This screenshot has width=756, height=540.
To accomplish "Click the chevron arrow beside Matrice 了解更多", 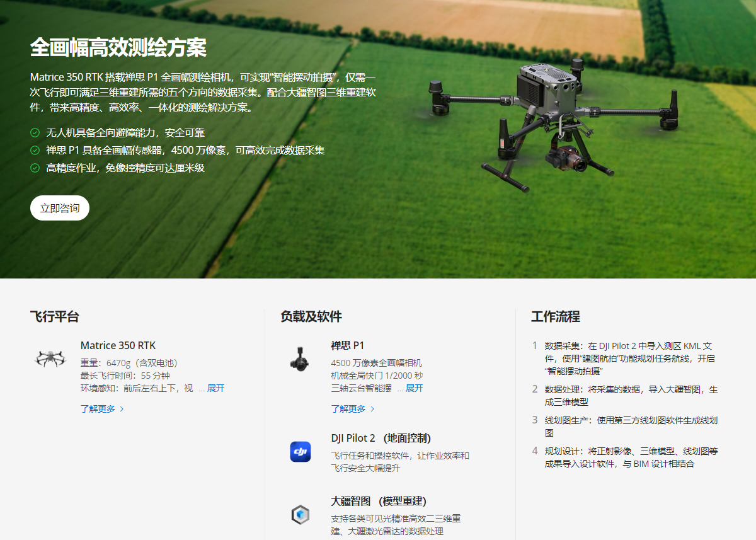I will pyautogui.click(x=122, y=409).
